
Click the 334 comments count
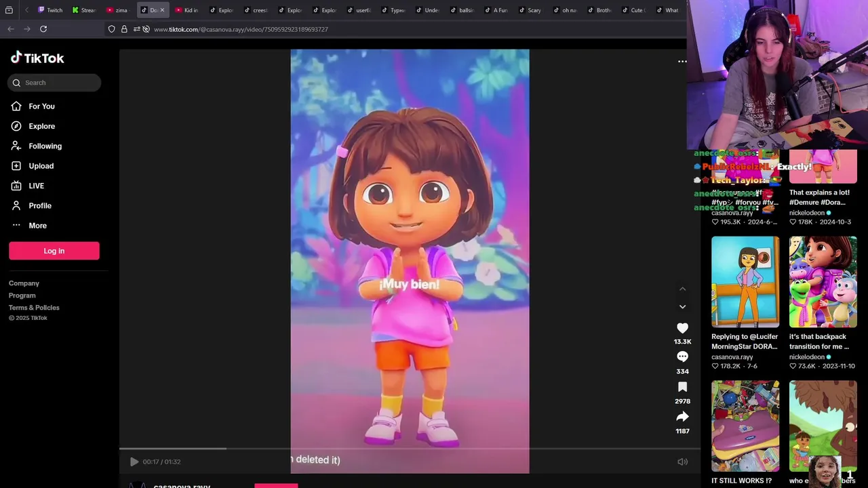[682, 371]
